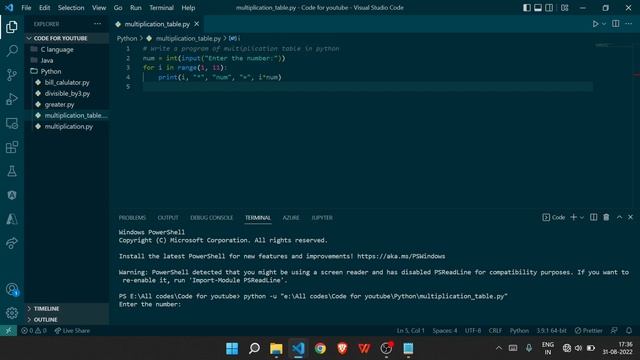Viewport: 640px width, 360px height.
Task: Open run options dropdown beside play button
Action: pos(604,24)
